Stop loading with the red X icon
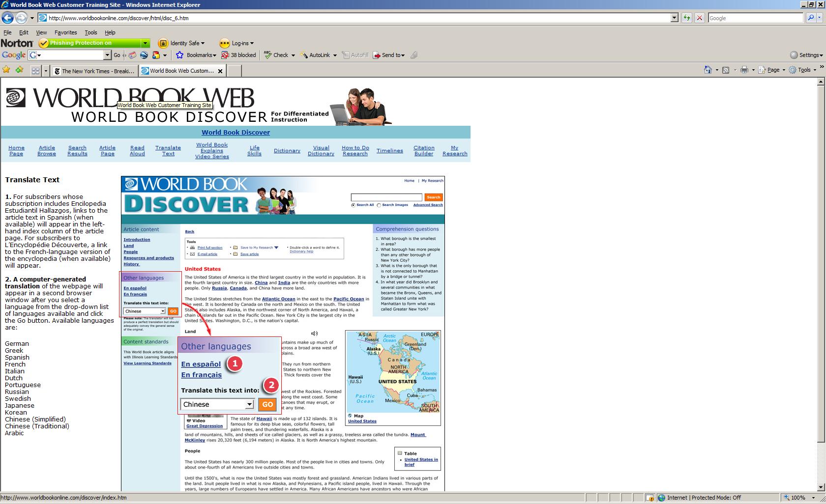Screen dimensions: 826x504 tap(700, 18)
